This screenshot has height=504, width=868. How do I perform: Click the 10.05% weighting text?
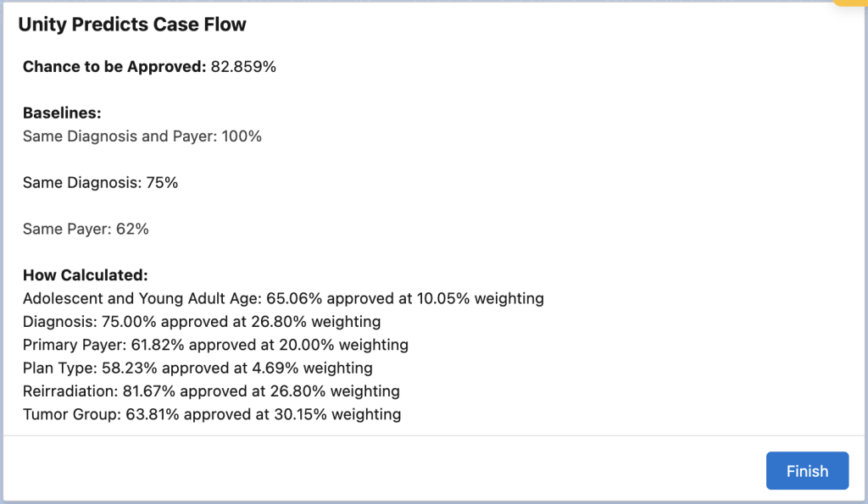pyautogui.click(x=472, y=298)
